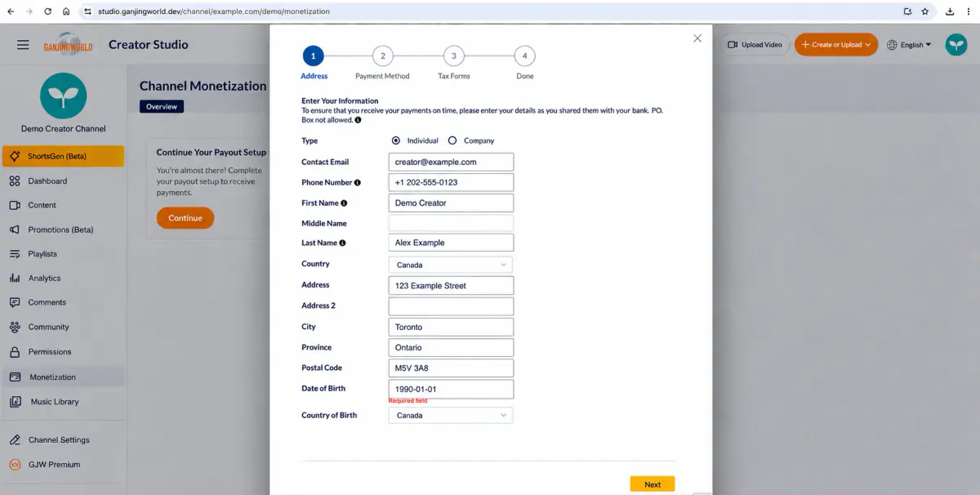Screen dimensions: 980x495
Task: Click the Overview tab badge
Action: tap(162, 106)
